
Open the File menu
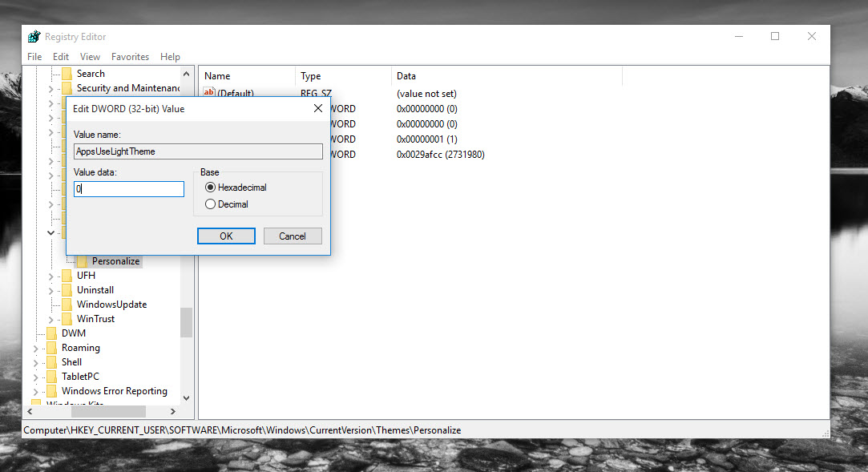click(34, 56)
